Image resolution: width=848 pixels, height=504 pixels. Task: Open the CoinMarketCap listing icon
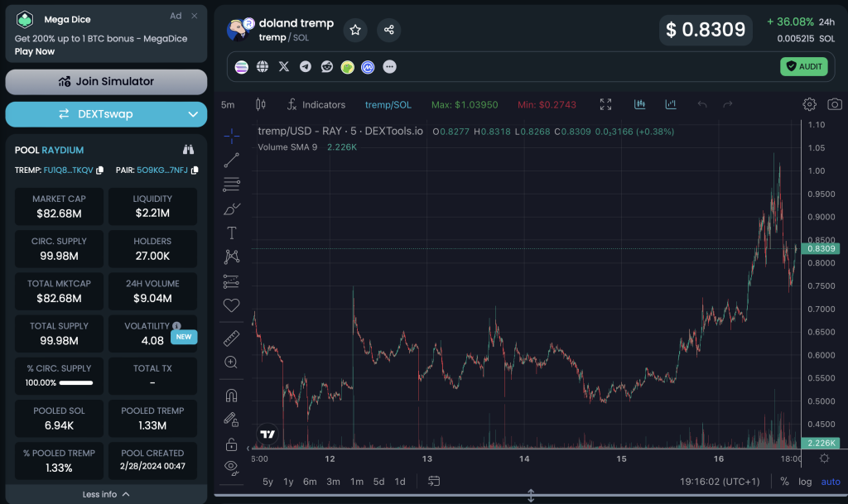point(368,67)
